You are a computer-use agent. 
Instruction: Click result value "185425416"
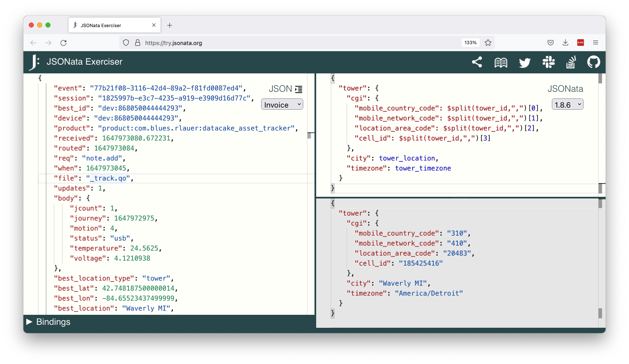pyautogui.click(x=421, y=264)
